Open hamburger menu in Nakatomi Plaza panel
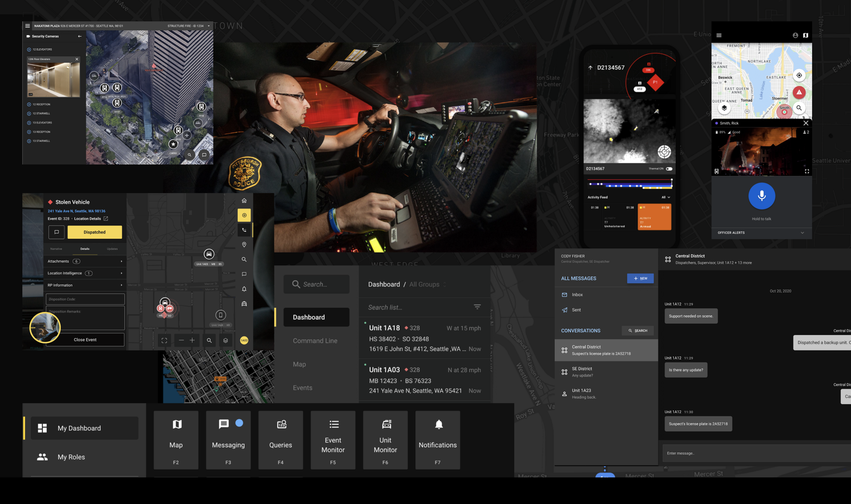Image resolution: width=851 pixels, height=504 pixels. click(28, 26)
